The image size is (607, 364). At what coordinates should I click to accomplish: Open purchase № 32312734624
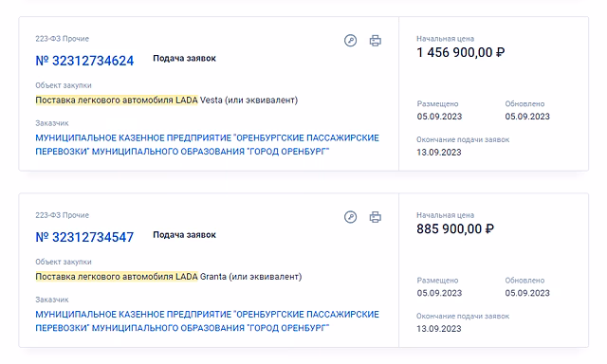tap(84, 61)
